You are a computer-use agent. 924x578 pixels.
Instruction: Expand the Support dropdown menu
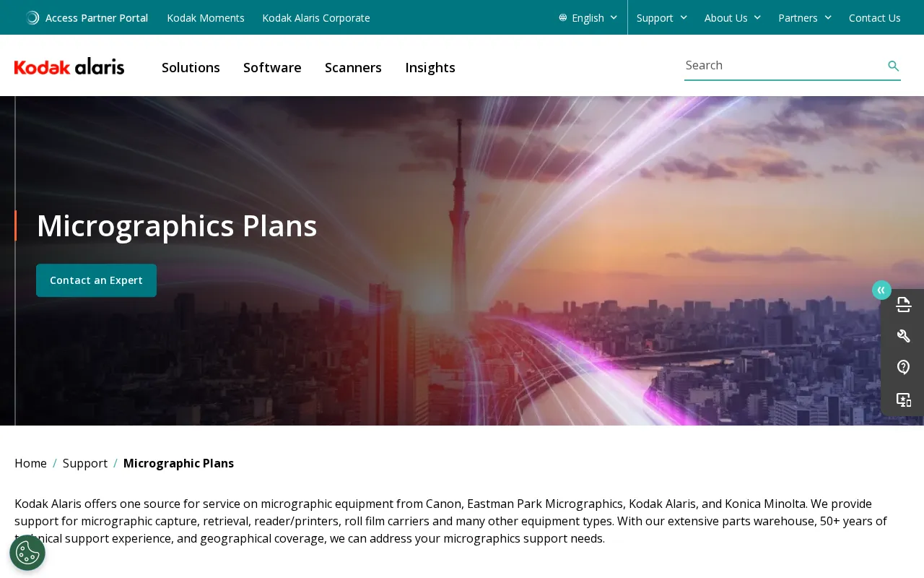[x=662, y=18]
